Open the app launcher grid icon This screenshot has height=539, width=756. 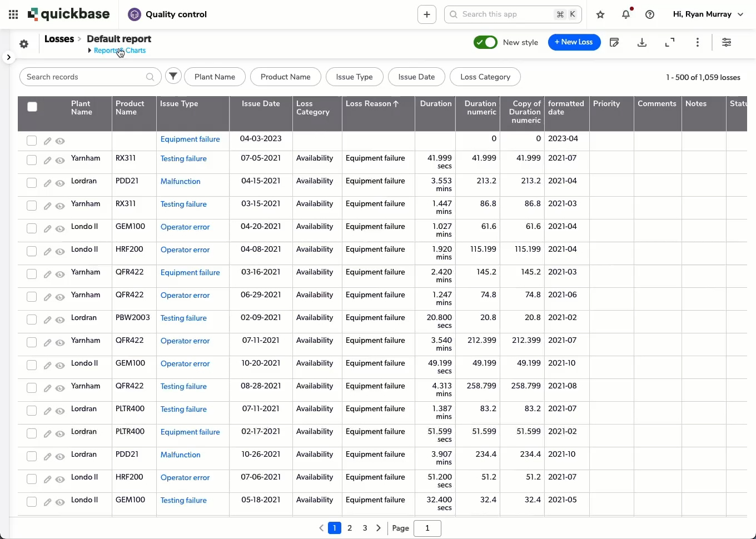click(13, 14)
